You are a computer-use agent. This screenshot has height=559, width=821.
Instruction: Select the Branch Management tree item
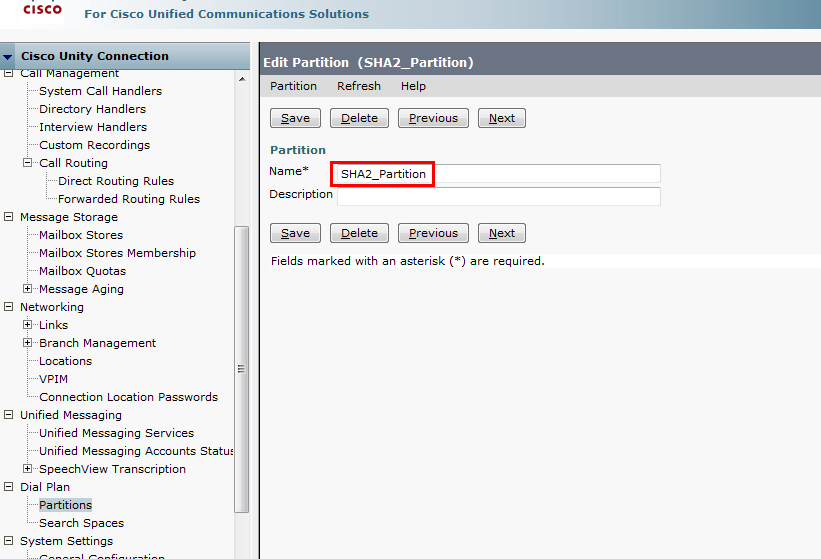coord(97,343)
